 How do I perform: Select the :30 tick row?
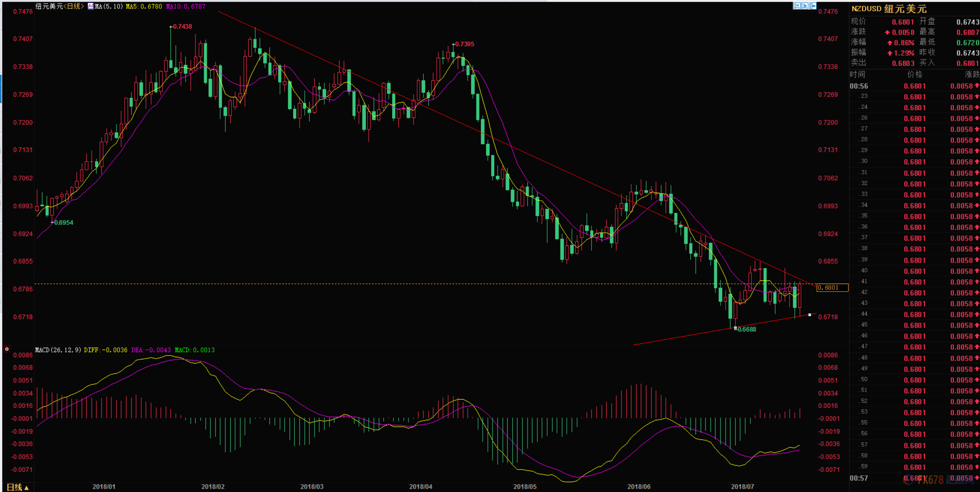(915, 162)
